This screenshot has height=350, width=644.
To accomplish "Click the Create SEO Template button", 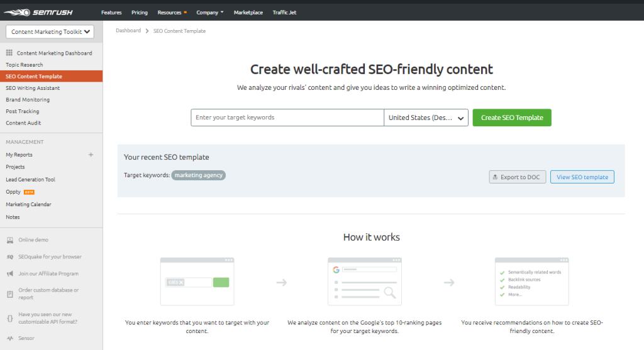I will click(x=512, y=118).
